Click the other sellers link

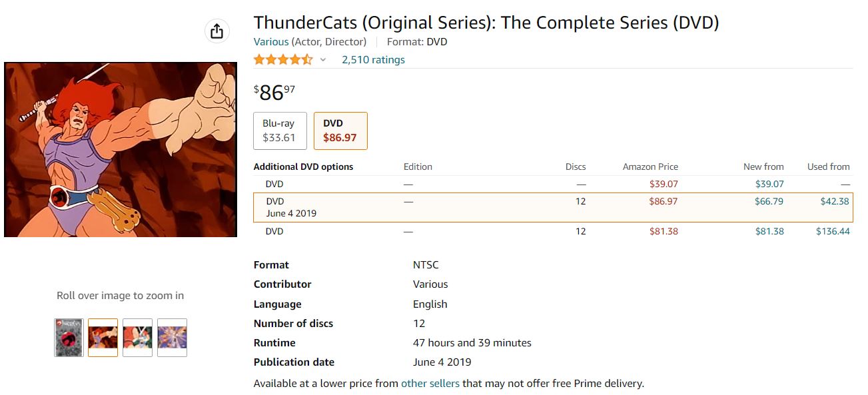[x=430, y=383]
